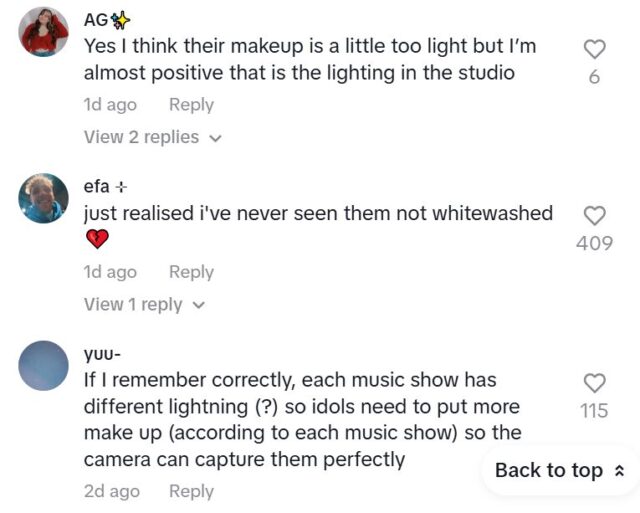The image size is (640, 513).
Task: Expand View 2 replies under AG
Action: point(142,137)
